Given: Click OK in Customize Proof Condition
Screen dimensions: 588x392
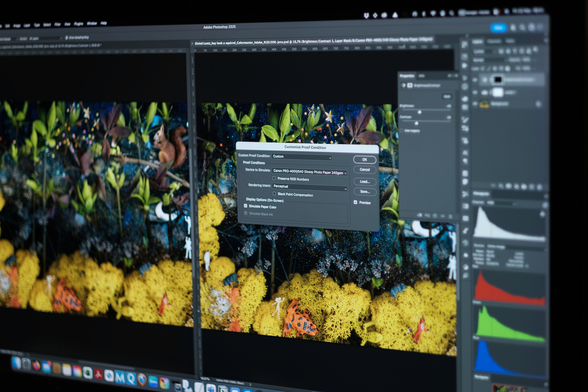Looking at the screenshot, I should (364, 159).
